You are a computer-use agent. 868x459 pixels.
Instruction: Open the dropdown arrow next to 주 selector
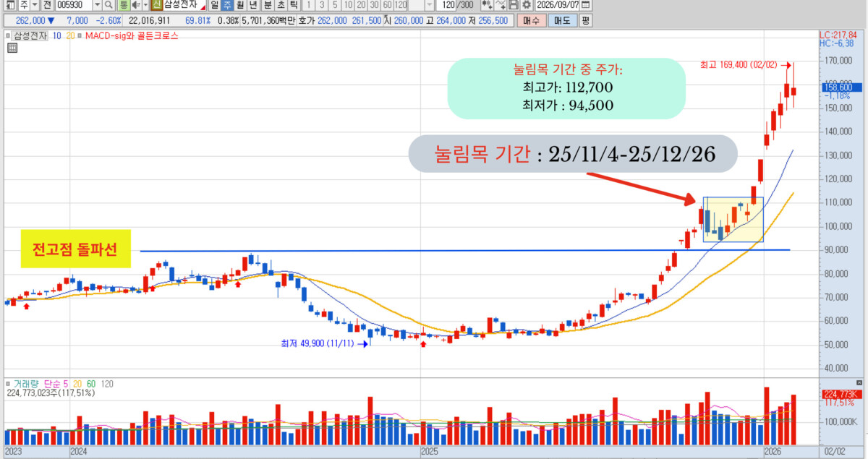point(35,5)
